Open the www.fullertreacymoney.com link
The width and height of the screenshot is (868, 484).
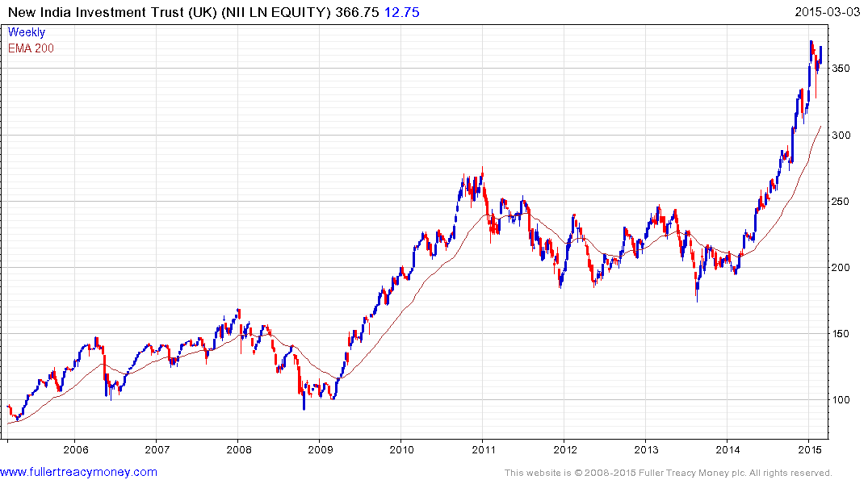[78, 472]
